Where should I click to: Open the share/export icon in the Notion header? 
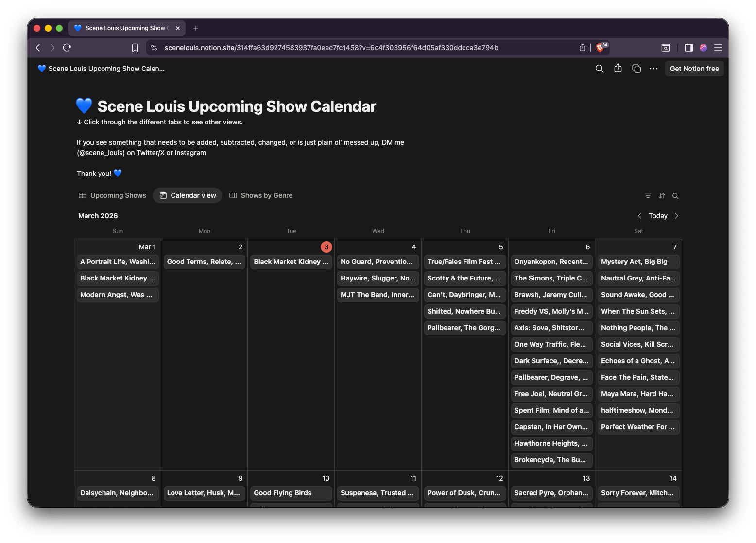pyautogui.click(x=618, y=69)
